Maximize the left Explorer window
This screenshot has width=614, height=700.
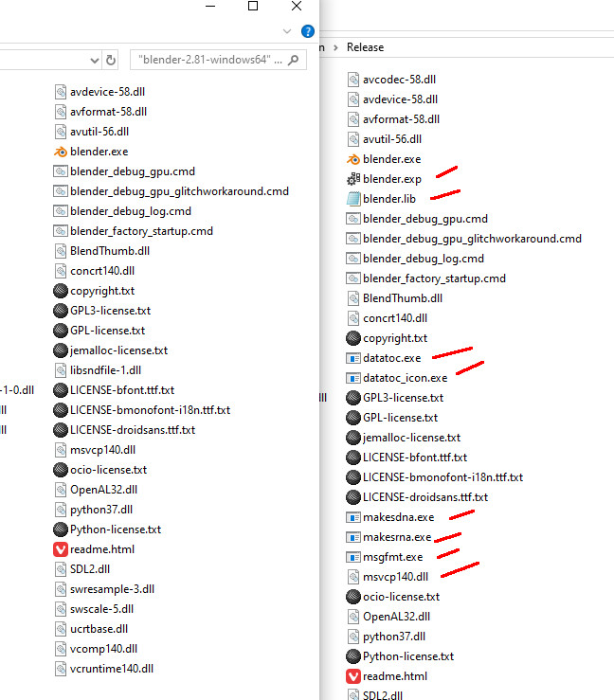[253, 6]
